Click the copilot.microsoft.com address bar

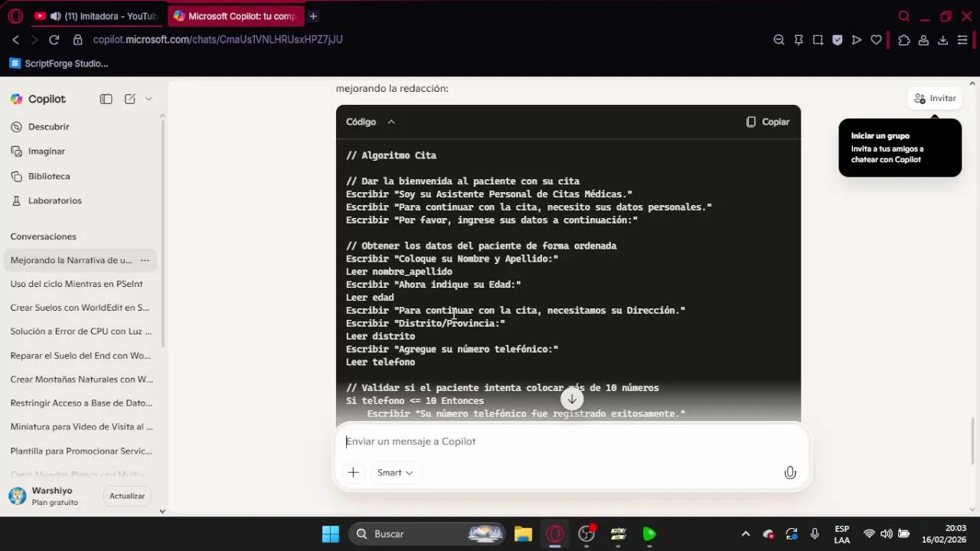[217, 40]
